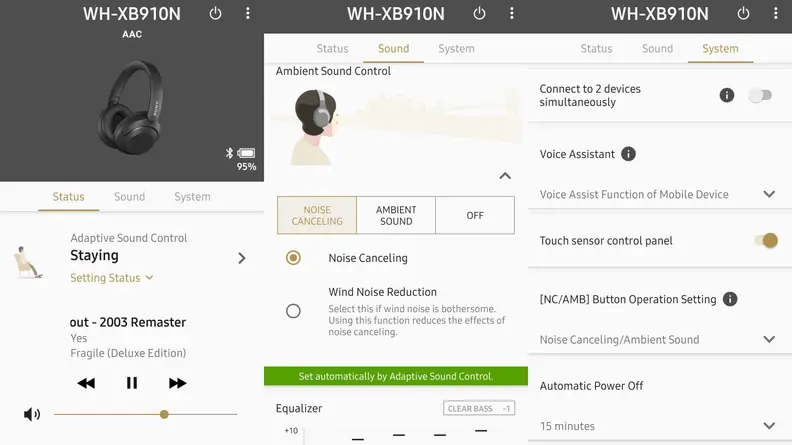This screenshot has width=792, height=445.
Task: Click info icon for NC/AMB Button Operation Setting
Action: click(730, 299)
